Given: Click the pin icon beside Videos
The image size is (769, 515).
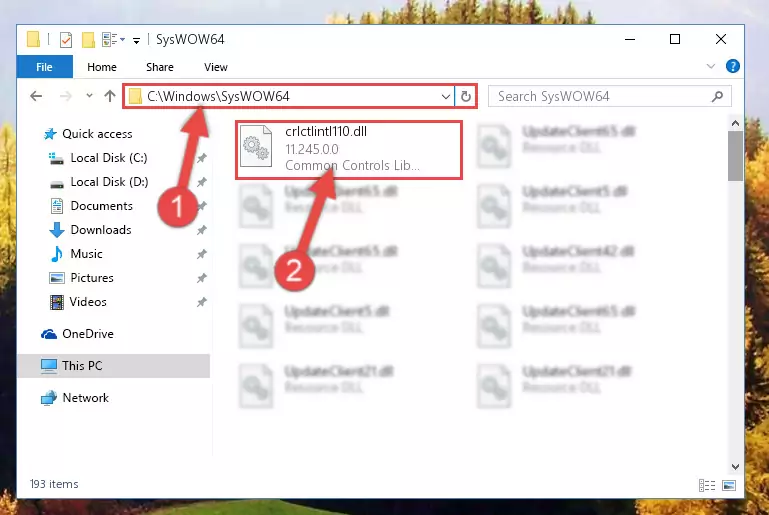Looking at the screenshot, I should (202, 302).
